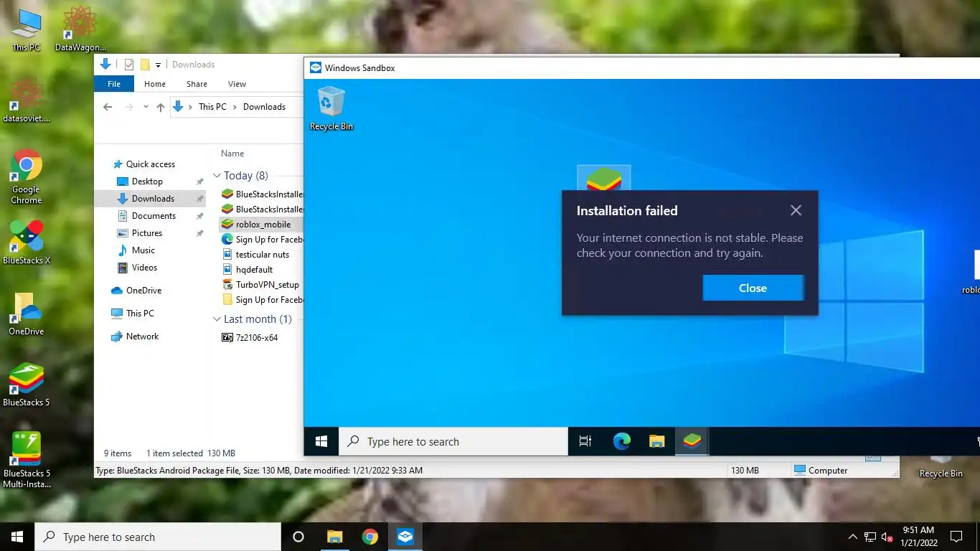Select Quick access in navigation pane

pos(151,164)
